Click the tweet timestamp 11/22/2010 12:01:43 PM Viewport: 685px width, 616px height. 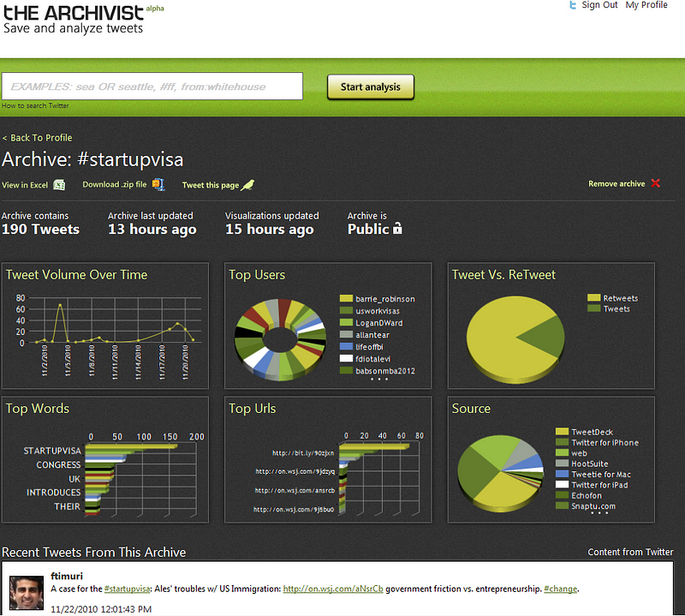101,609
